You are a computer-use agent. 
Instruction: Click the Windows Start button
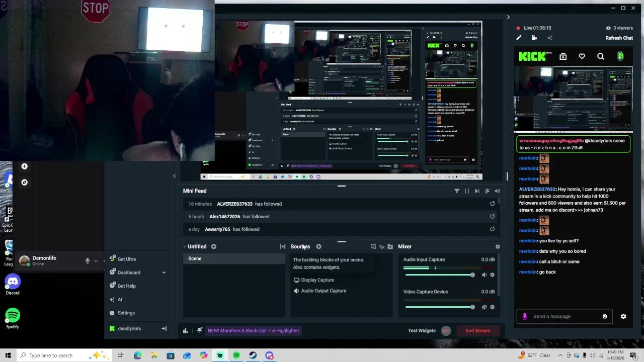[x=8, y=355]
